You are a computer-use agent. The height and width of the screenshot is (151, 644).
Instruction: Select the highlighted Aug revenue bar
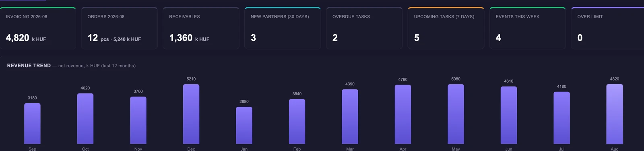pyautogui.click(x=615, y=114)
